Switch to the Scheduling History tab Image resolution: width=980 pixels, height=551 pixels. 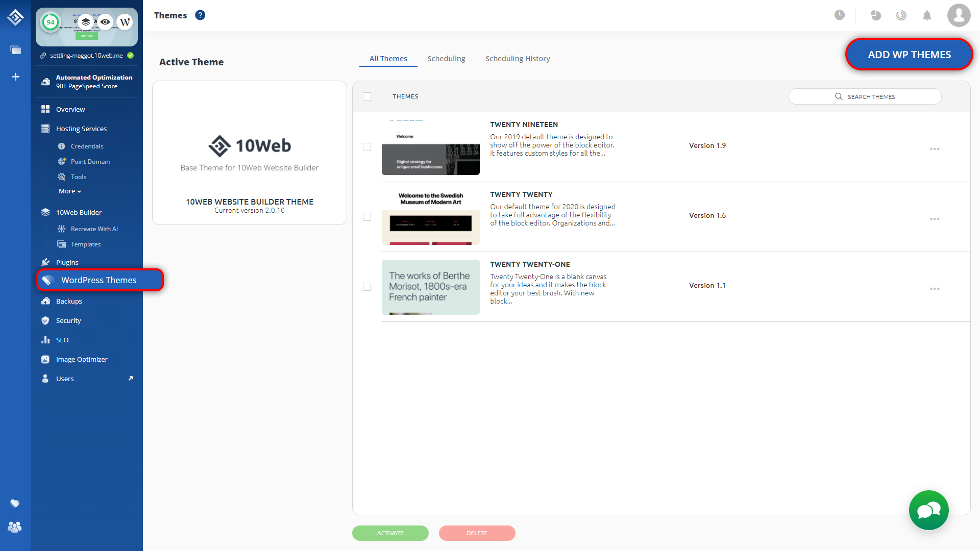click(518, 59)
